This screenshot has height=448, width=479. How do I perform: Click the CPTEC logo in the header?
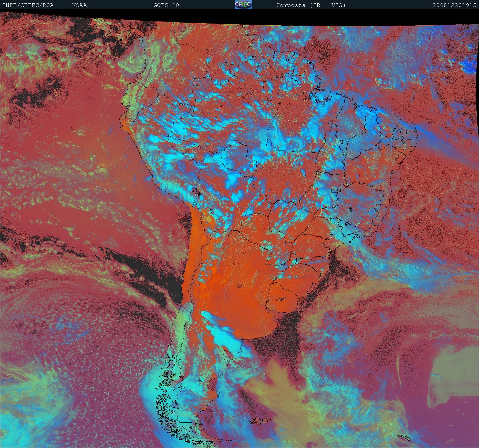[x=243, y=5]
